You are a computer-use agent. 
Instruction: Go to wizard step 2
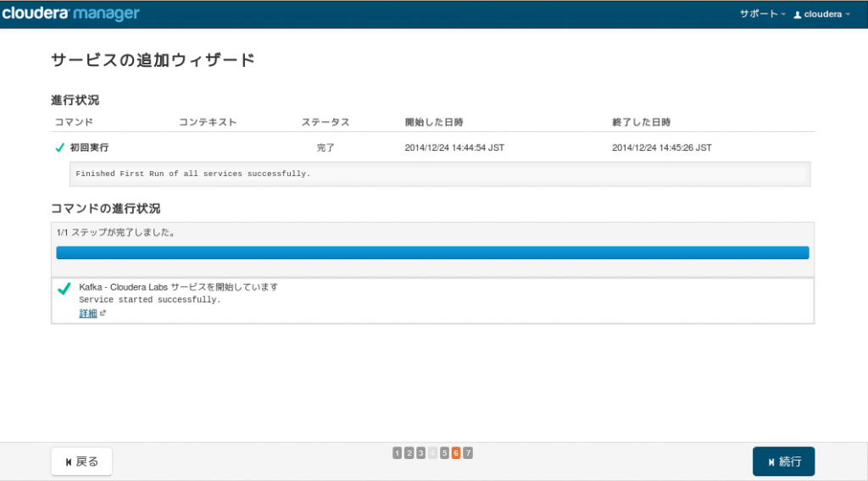click(x=409, y=453)
